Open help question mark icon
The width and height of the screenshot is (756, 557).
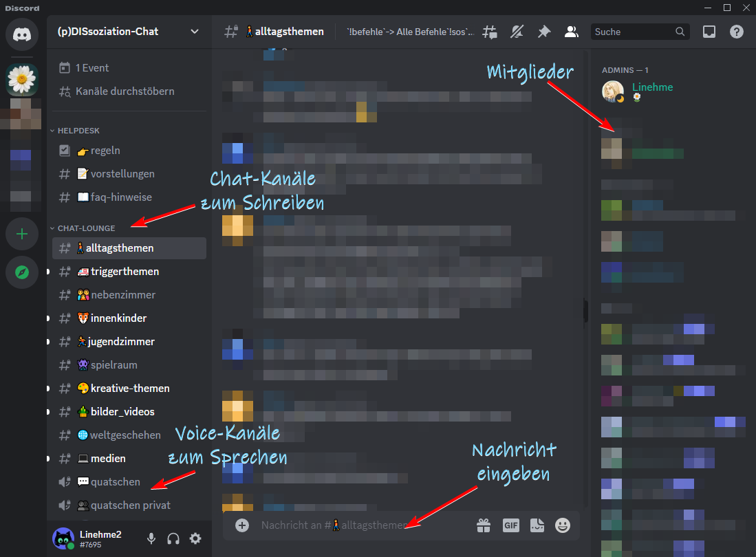(736, 32)
